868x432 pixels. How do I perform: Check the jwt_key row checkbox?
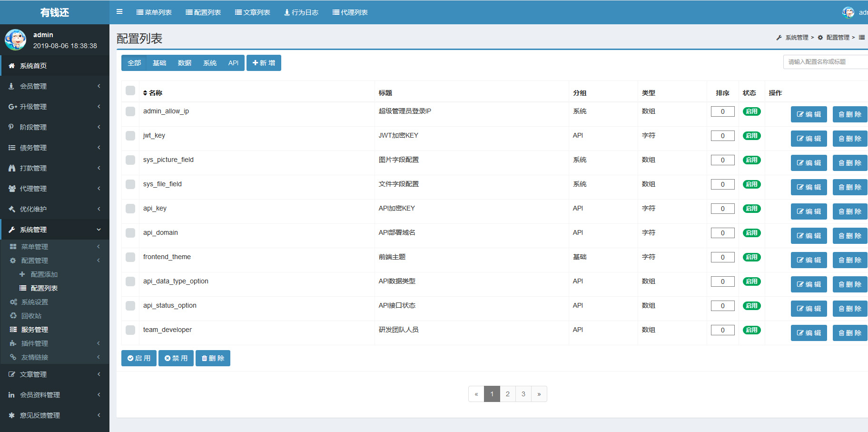pos(130,136)
